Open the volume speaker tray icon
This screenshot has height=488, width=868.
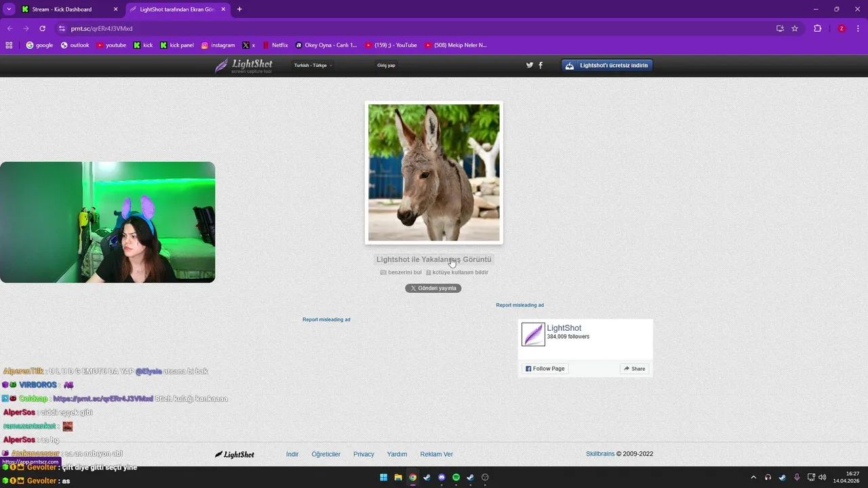click(823, 477)
